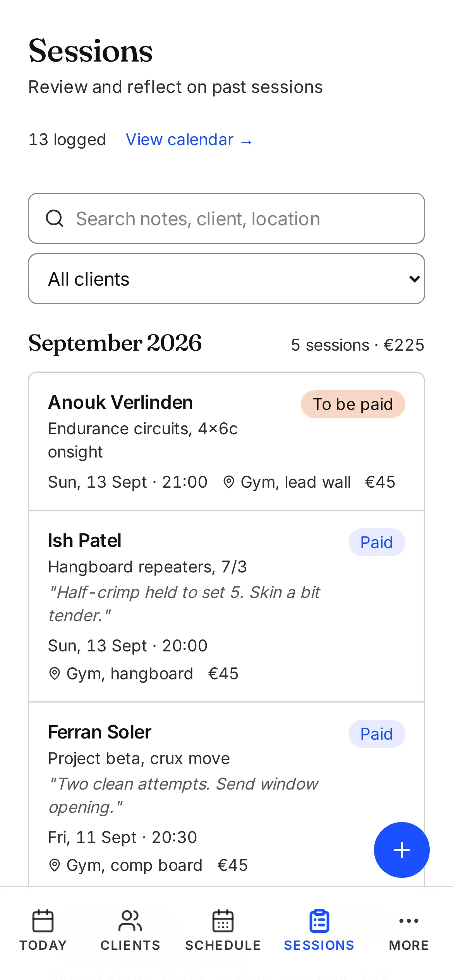The width and height of the screenshot is (453, 980).
Task: Open the Clients people icon
Action: pyautogui.click(x=130, y=921)
